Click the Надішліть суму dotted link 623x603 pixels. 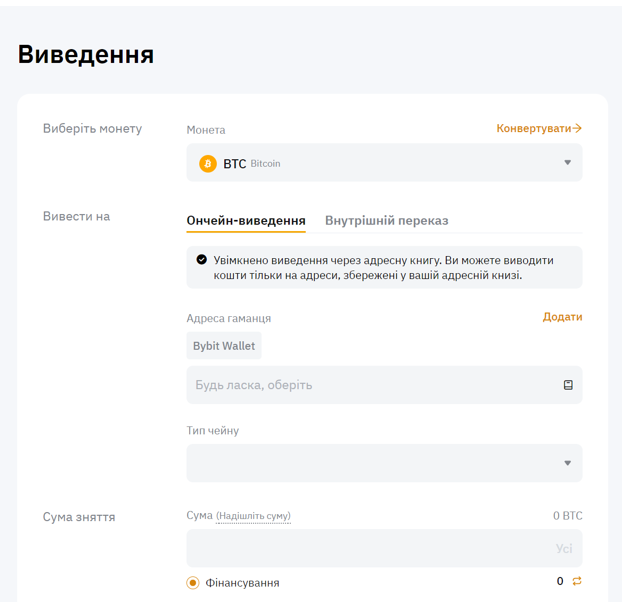click(253, 516)
